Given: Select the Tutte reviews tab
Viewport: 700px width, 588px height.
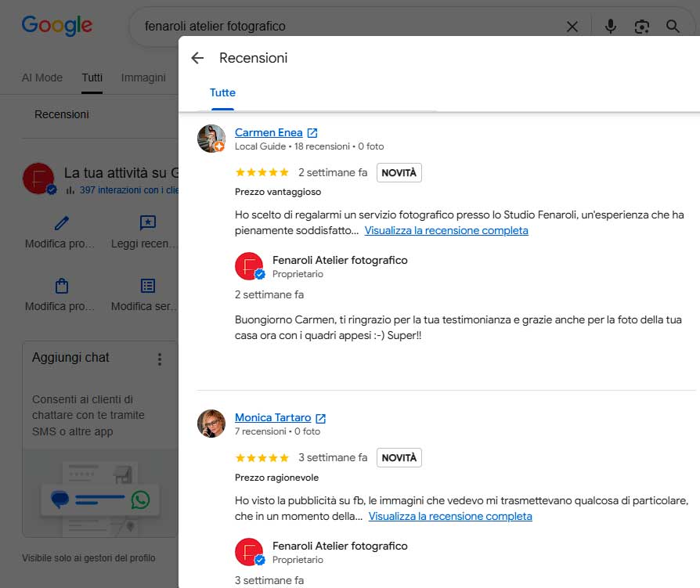Looking at the screenshot, I should click(222, 93).
